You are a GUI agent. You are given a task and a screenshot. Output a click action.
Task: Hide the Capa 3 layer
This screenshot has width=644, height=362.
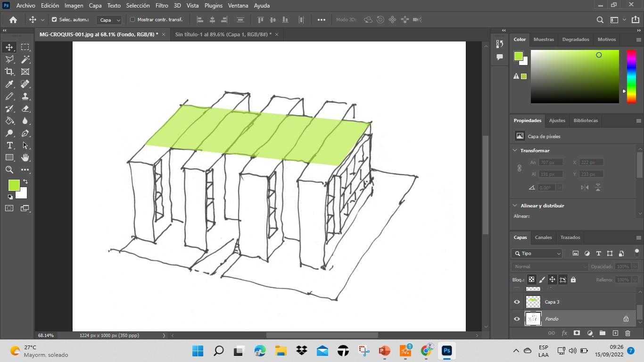pos(517,302)
